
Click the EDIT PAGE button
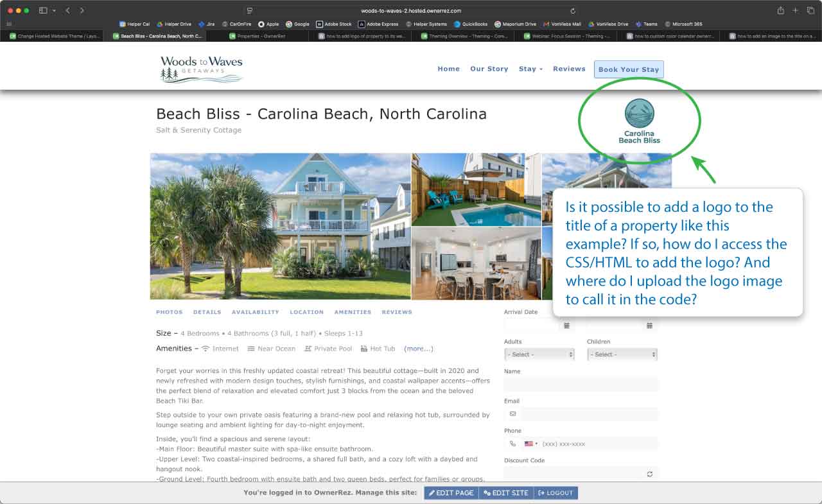[451, 493]
